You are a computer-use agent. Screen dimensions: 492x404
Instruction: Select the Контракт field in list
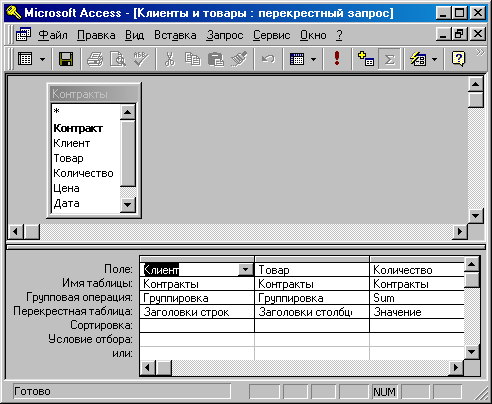pyautogui.click(x=86, y=128)
